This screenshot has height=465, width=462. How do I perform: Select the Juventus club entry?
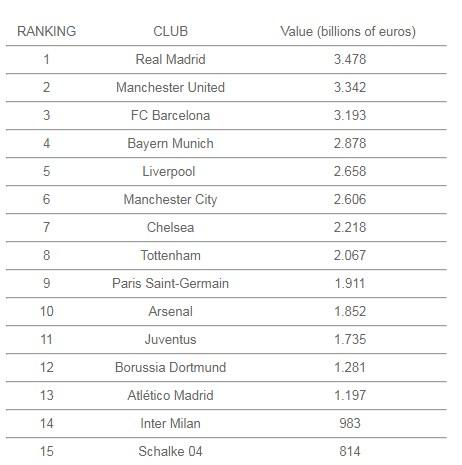[170, 339]
